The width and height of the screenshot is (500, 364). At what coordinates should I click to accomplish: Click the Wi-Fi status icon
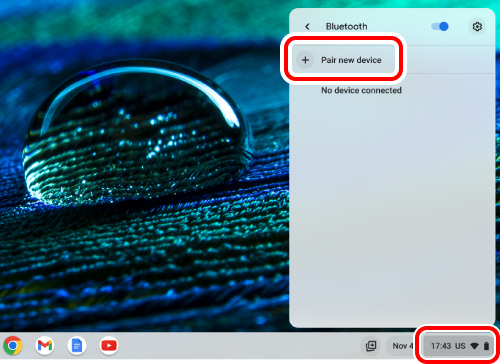[474, 346]
